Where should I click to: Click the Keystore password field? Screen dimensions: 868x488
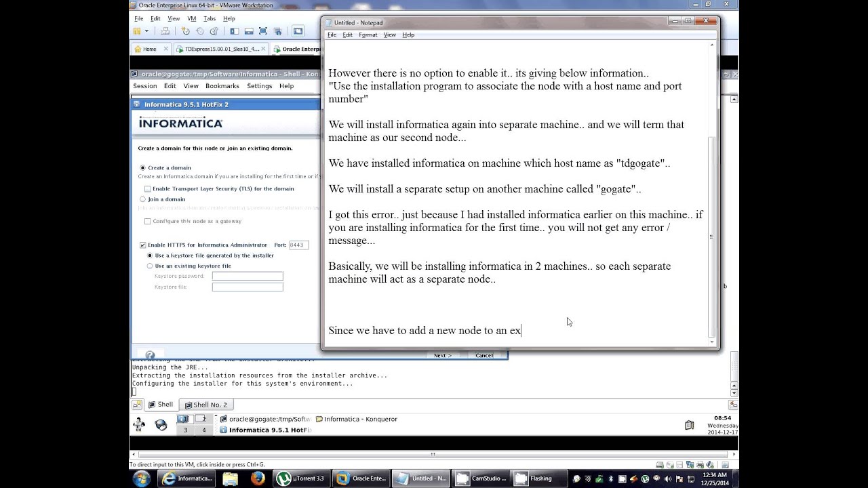pyautogui.click(x=248, y=276)
